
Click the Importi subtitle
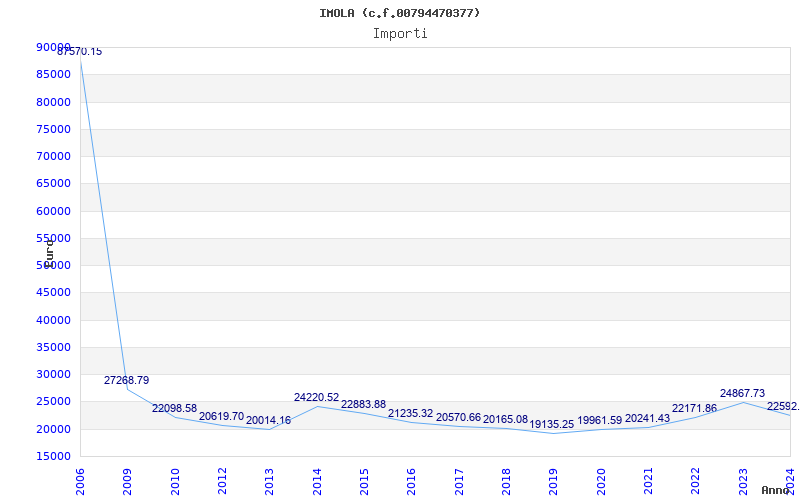click(400, 34)
